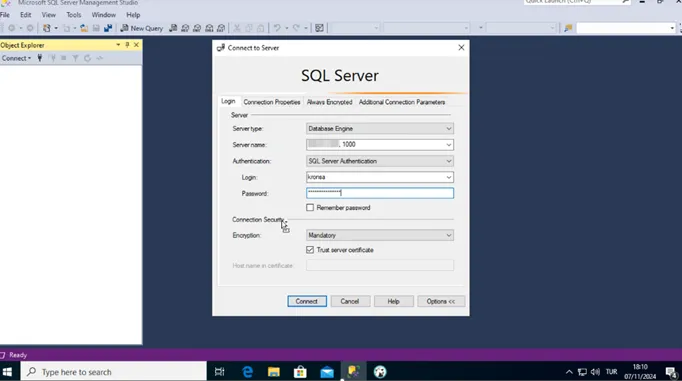Screen dimensions: 682x381
Task: Click the Redo arrow icon
Action: coord(296,28)
